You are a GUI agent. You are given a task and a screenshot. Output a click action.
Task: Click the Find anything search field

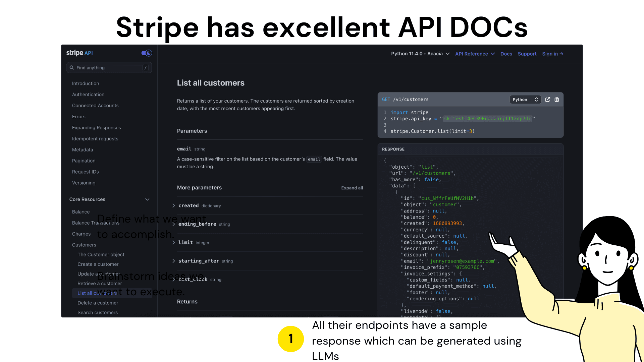click(x=109, y=68)
